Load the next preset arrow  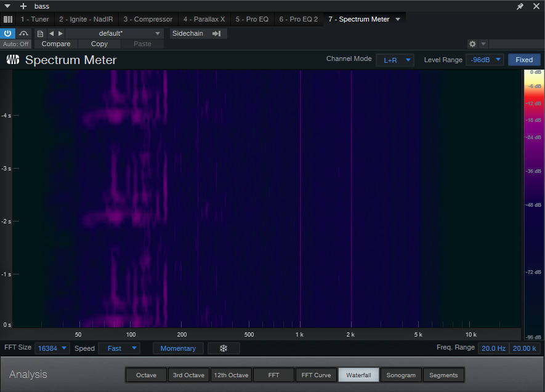point(60,33)
